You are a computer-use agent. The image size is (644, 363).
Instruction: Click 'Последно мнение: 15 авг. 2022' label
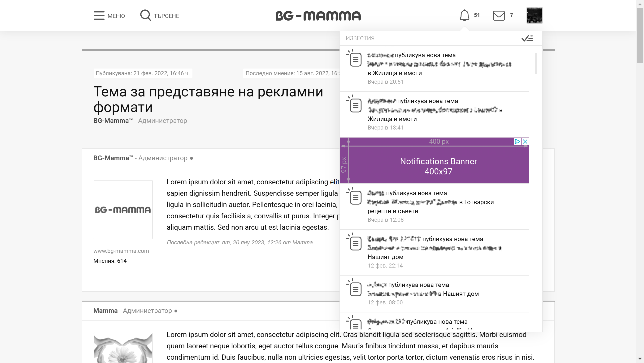point(292,73)
